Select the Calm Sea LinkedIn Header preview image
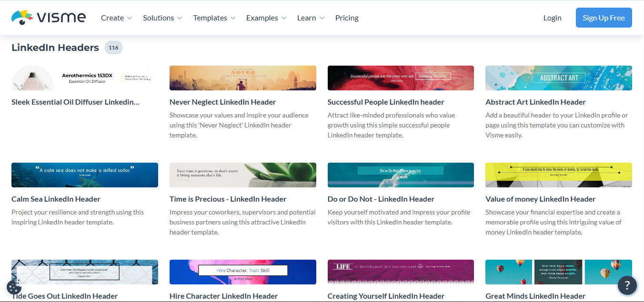The width and height of the screenshot is (644, 302). [x=84, y=175]
